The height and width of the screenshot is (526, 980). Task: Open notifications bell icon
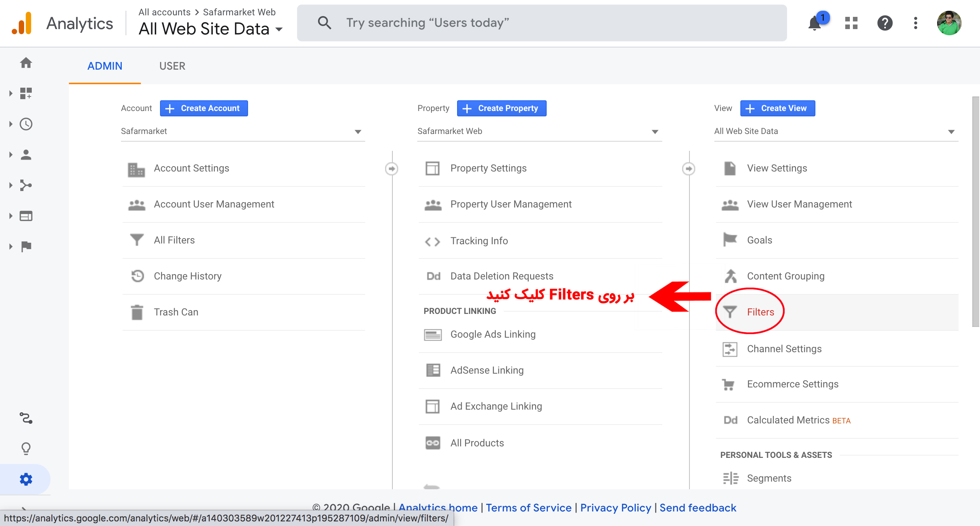coord(815,23)
